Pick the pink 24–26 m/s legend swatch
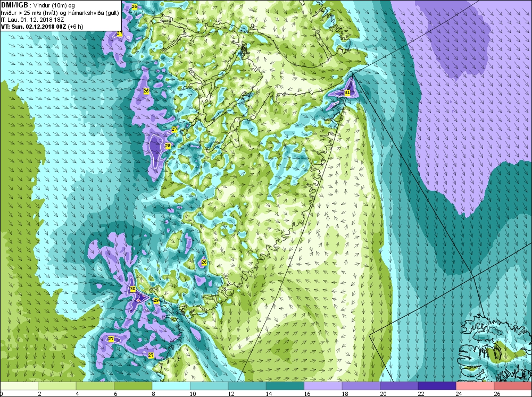532x397 pixels. [x=475, y=386]
